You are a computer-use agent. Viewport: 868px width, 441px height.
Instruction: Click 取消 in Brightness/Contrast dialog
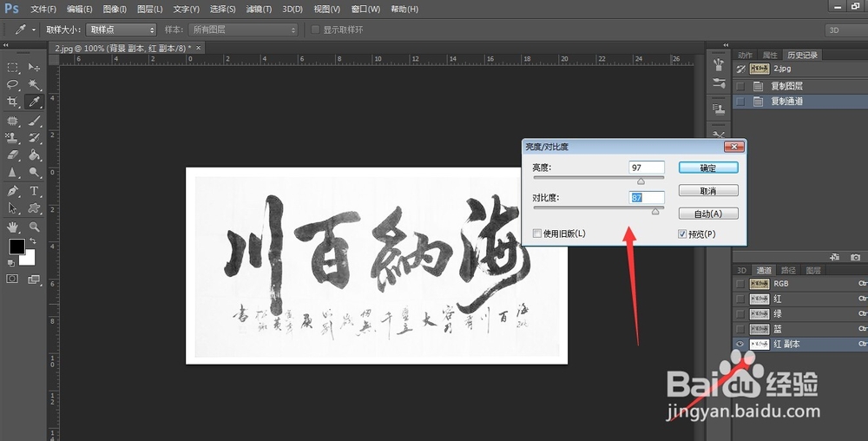[x=708, y=191]
